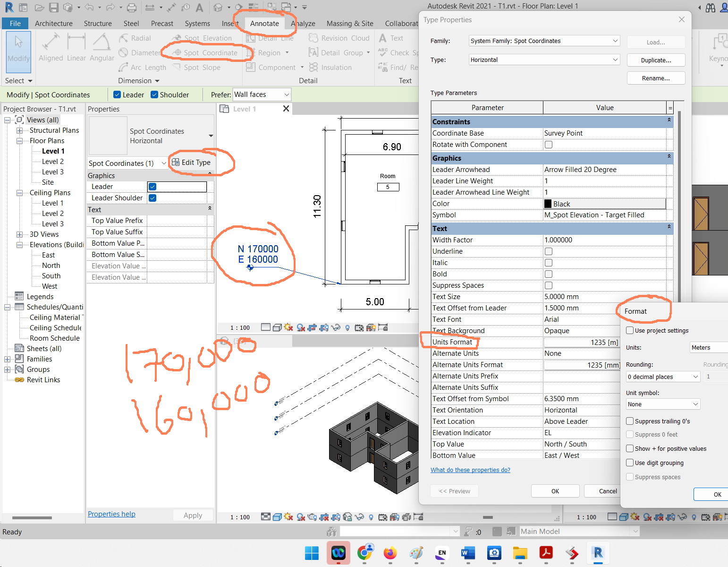Screen dimensions: 728x567
Task: Select the Aligned dimension tool
Action: [x=51, y=46]
